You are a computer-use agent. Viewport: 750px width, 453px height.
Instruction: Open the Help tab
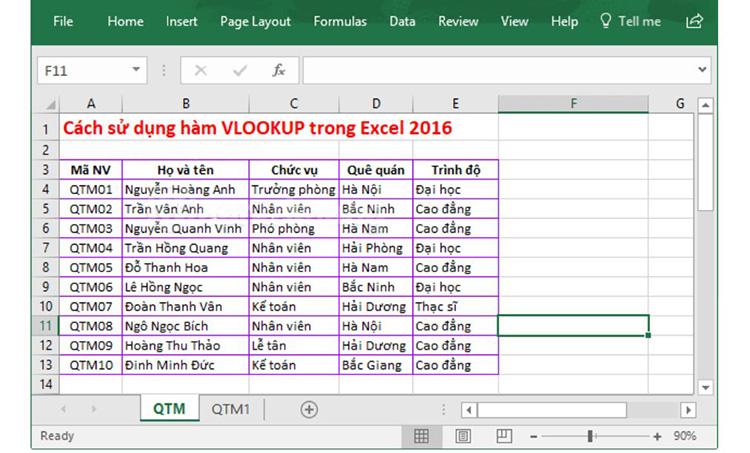tap(564, 22)
